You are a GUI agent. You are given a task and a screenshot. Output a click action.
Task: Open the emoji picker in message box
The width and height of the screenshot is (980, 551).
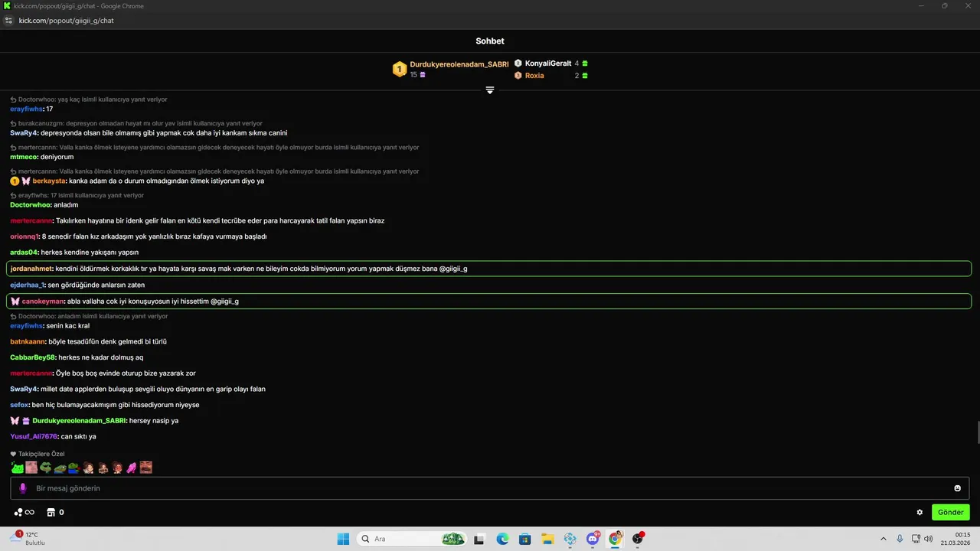[x=957, y=488]
